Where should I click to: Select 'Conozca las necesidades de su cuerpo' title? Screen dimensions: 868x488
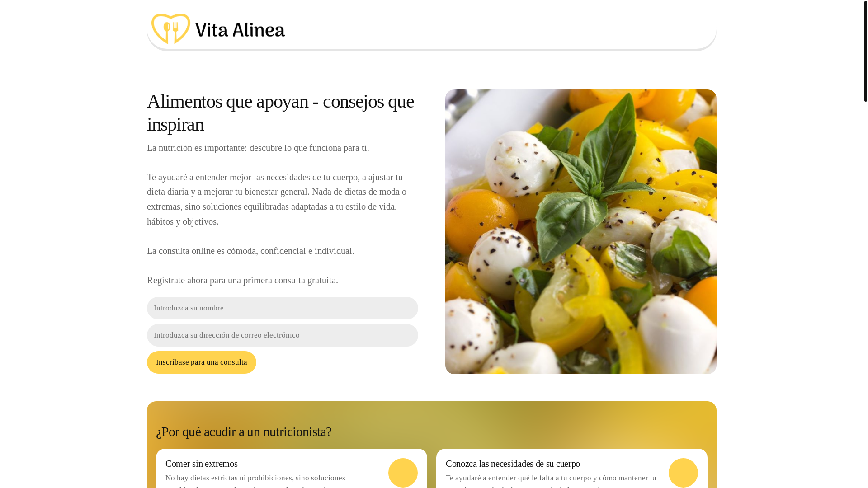pos(513,464)
